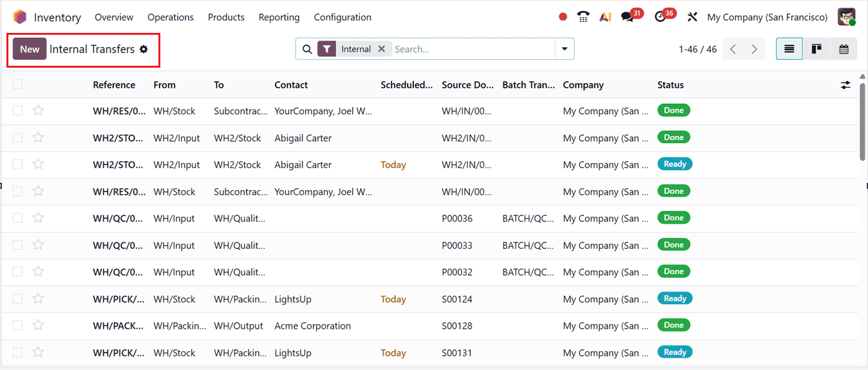Star the Abigail Carter transfer marked Done
The width and height of the screenshot is (868, 370).
tap(38, 137)
